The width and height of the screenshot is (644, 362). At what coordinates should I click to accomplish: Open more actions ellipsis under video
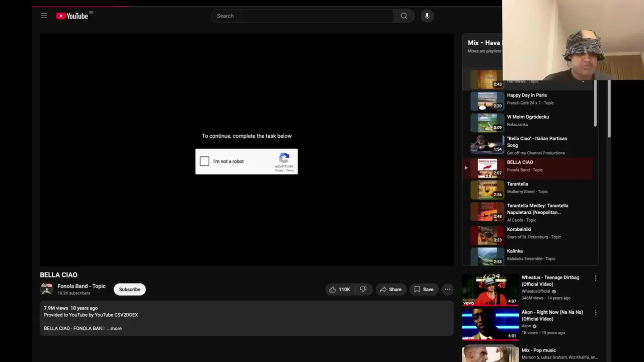[447, 289]
